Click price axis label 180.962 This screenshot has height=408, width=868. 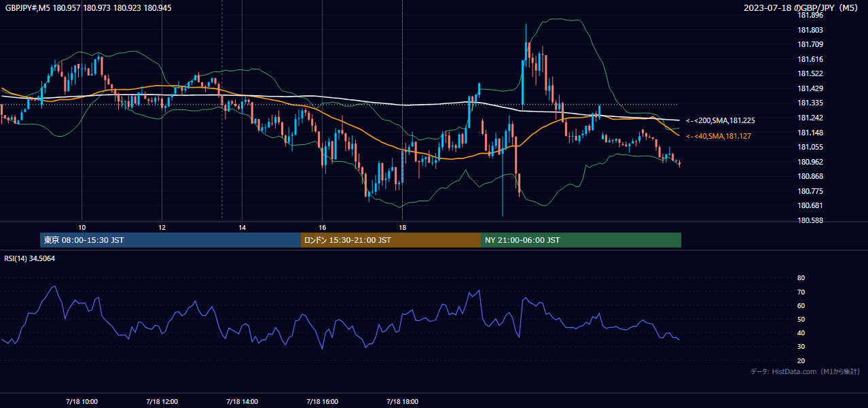click(x=810, y=162)
